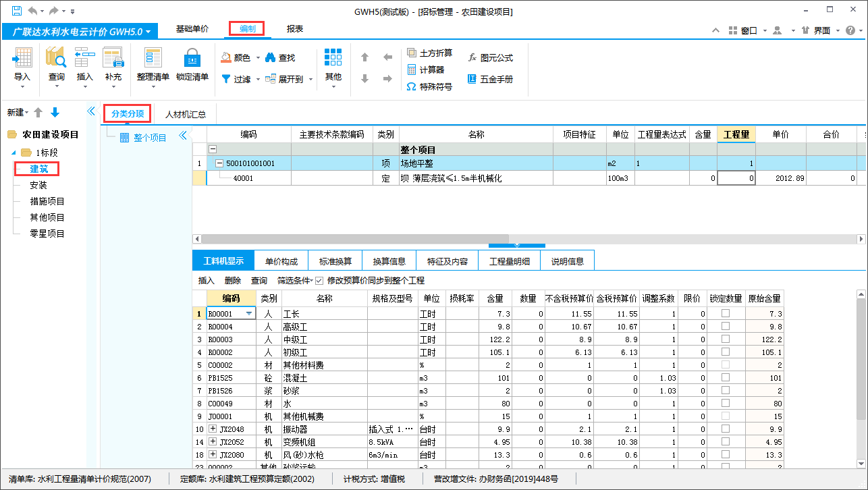Image resolution: width=868 pixels, height=490 pixels.
Task: Open the R00001 code cell dropdown
Action: click(x=250, y=314)
